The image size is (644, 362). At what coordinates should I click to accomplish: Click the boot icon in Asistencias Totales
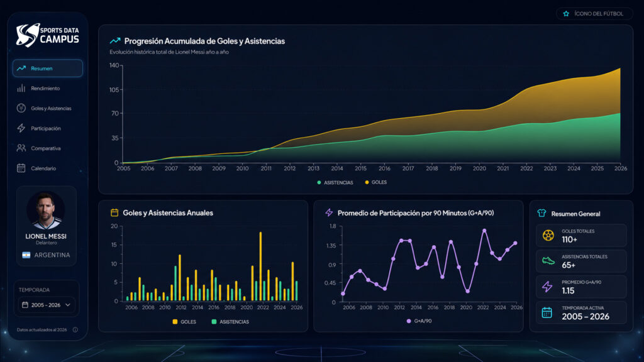point(548,261)
